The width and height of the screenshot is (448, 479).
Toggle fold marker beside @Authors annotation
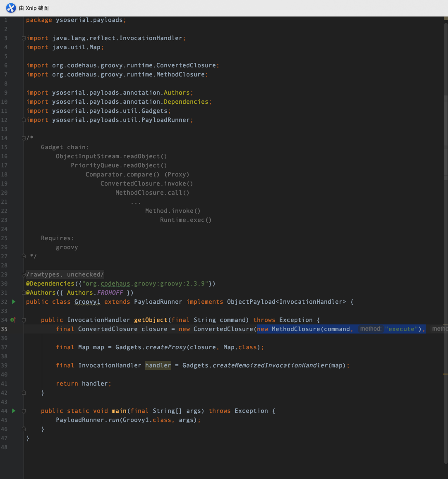pos(24,293)
